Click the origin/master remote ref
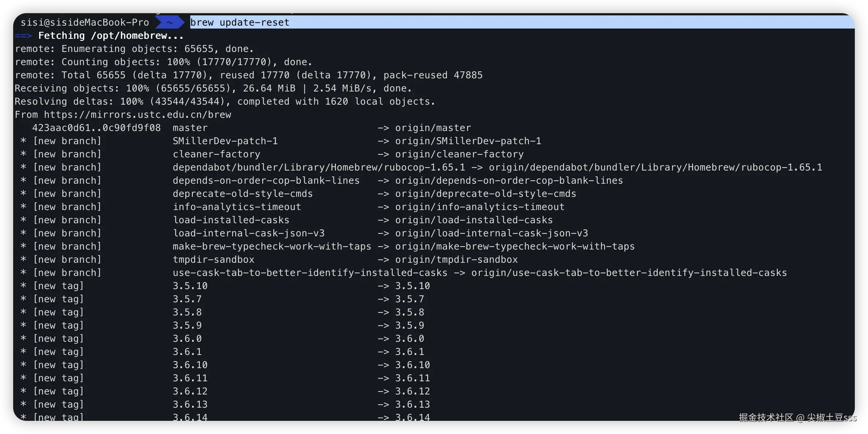The height and width of the screenshot is (434, 868). point(433,128)
